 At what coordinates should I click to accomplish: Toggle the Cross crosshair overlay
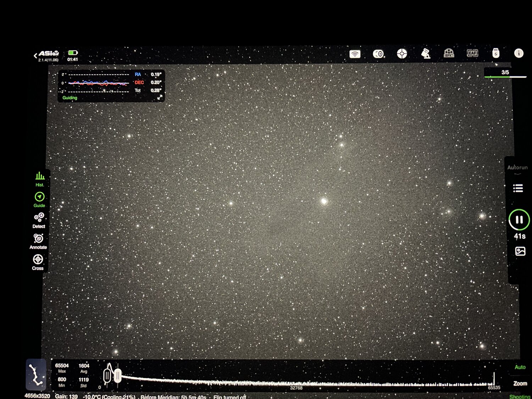click(38, 262)
